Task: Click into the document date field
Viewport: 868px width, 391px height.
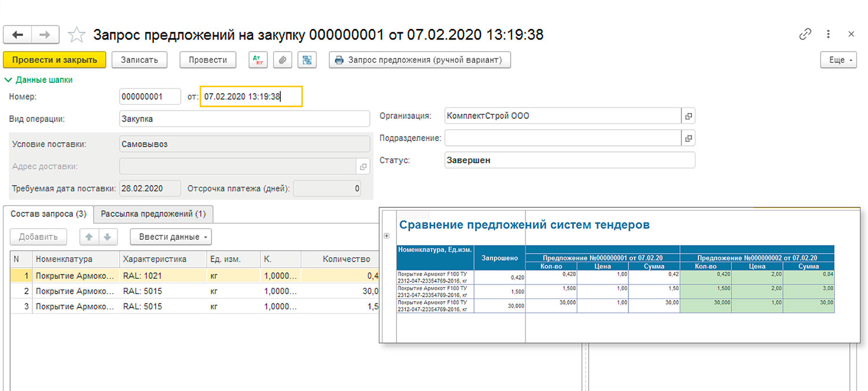Action: click(x=251, y=97)
